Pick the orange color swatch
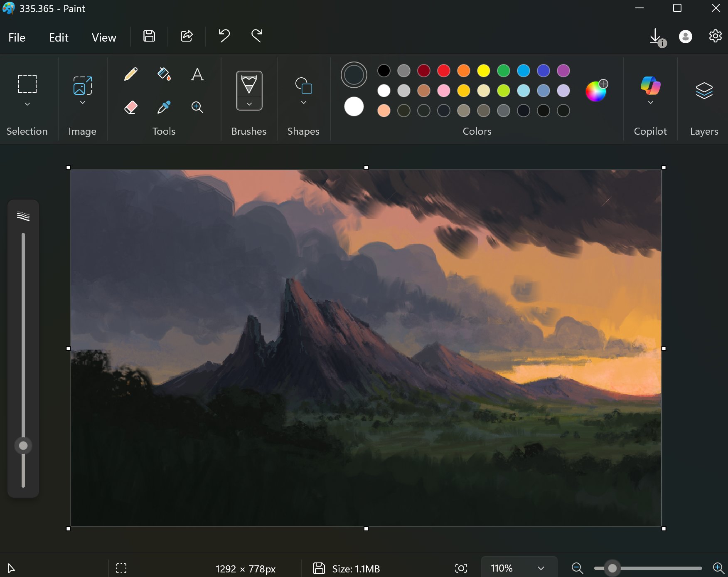The height and width of the screenshot is (577, 728). (464, 71)
